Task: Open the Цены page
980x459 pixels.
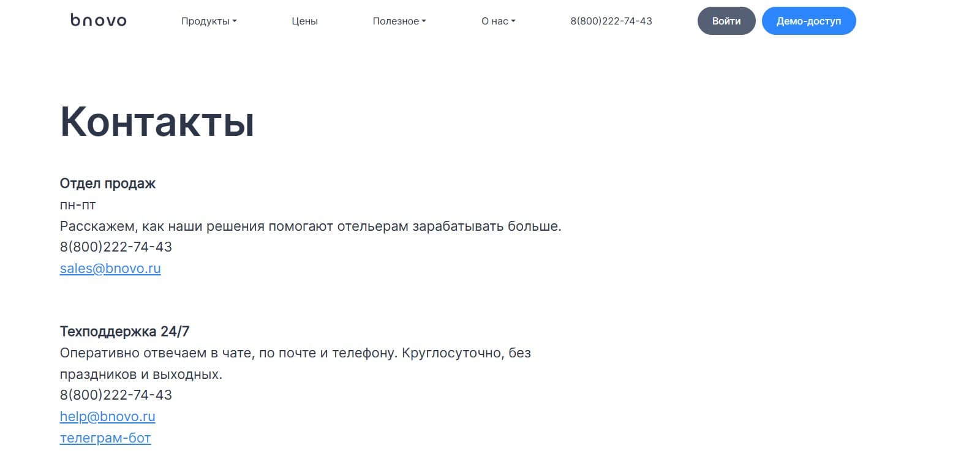Action: (304, 21)
